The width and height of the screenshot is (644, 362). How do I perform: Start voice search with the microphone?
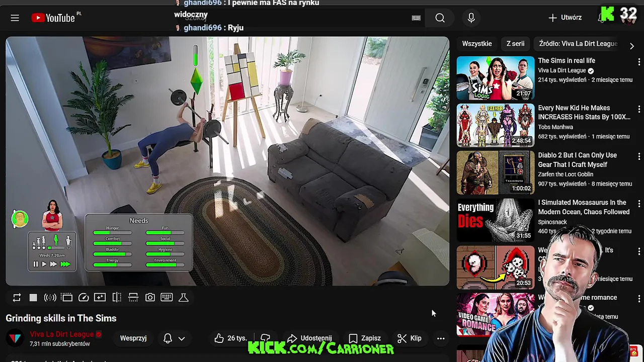pos(471,18)
